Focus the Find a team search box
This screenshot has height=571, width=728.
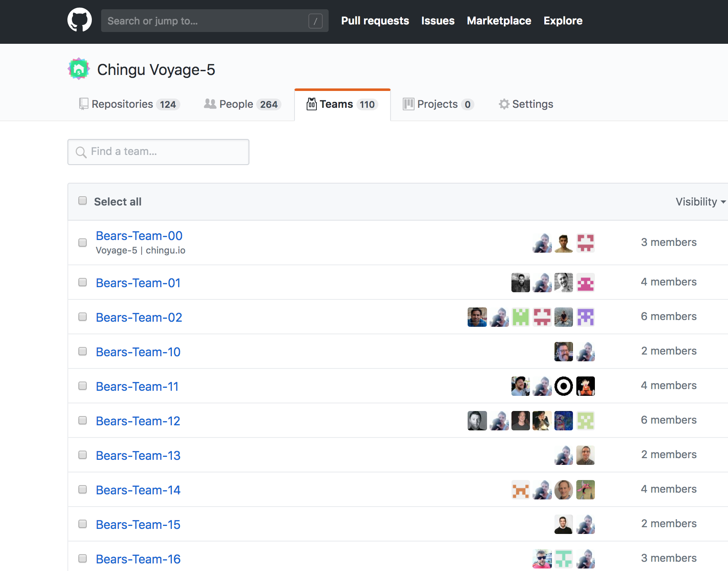158,152
